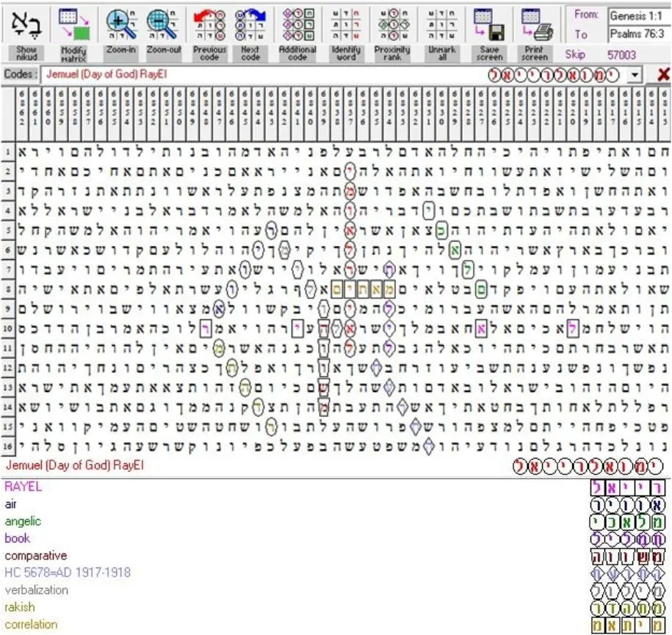Click the Hebrew letters beside verbalization
This screenshot has height=635, width=672.
tap(628, 591)
